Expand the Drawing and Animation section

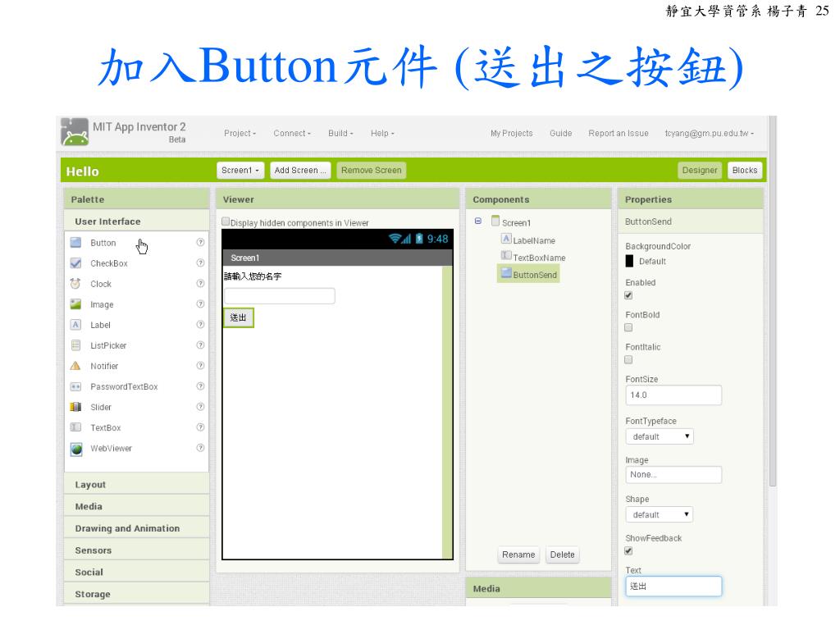pyautogui.click(x=137, y=528)
